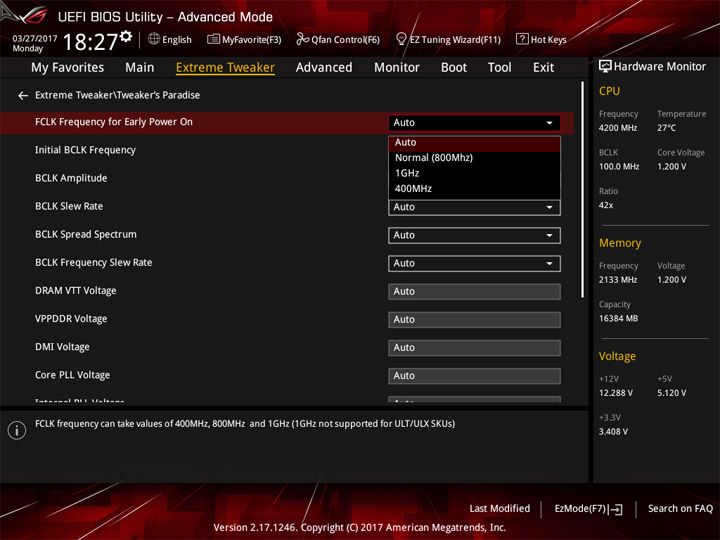
Task: Click the settings gear next to the clock
Action: 126,36
